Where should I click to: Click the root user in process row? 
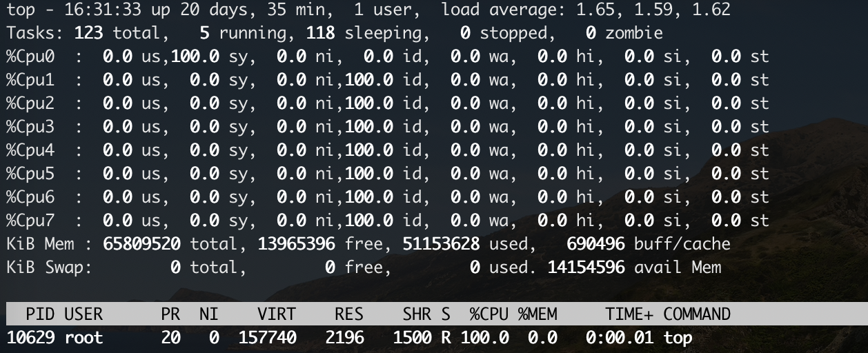click(83, 338)
